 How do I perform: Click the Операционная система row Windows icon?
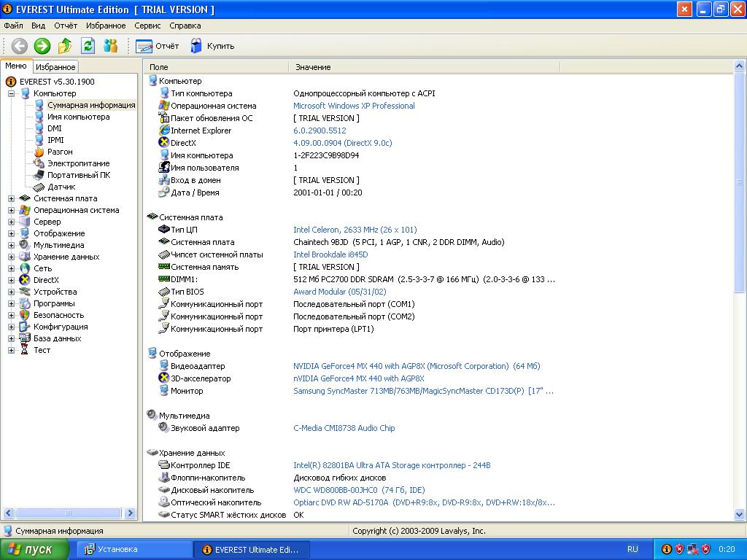164,105
